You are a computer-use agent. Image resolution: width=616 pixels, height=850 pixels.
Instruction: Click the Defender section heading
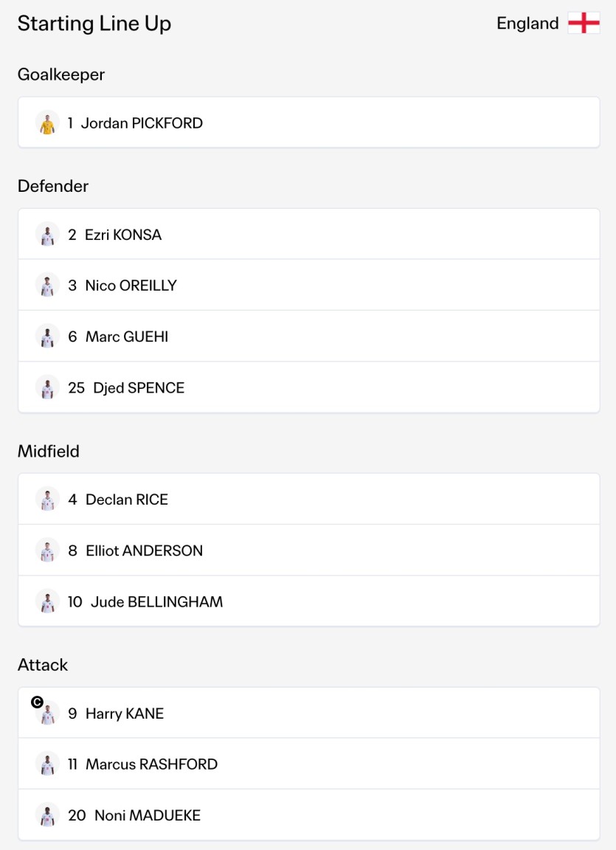[53, 186]
